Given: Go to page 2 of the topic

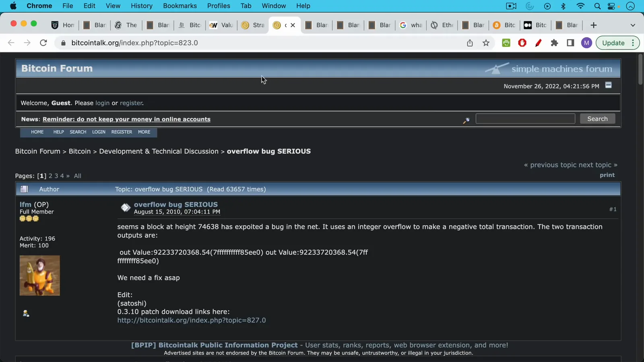Looking at the screenshot, I should (x=50, y=176).
